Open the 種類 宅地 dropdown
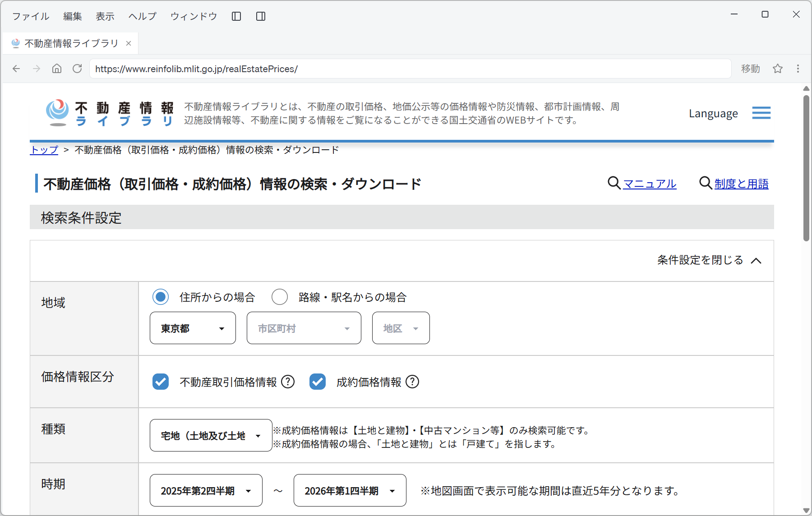The height and width of the screenshot is (516, 812). 211,435
